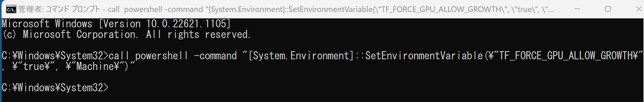This screenshot has height=102, width=644.
Task: Click the "-command" argument text
Action: click(x=215, y=56)
